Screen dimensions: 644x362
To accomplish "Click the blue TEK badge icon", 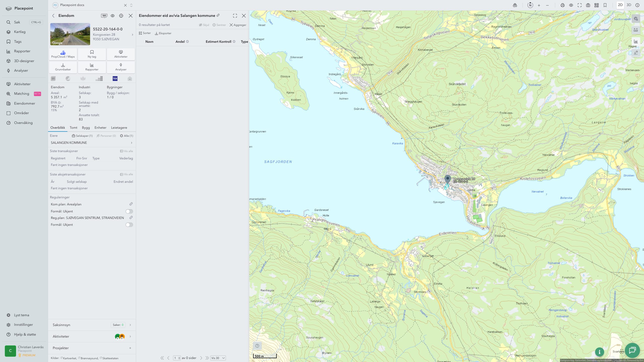I will point(115,79).
